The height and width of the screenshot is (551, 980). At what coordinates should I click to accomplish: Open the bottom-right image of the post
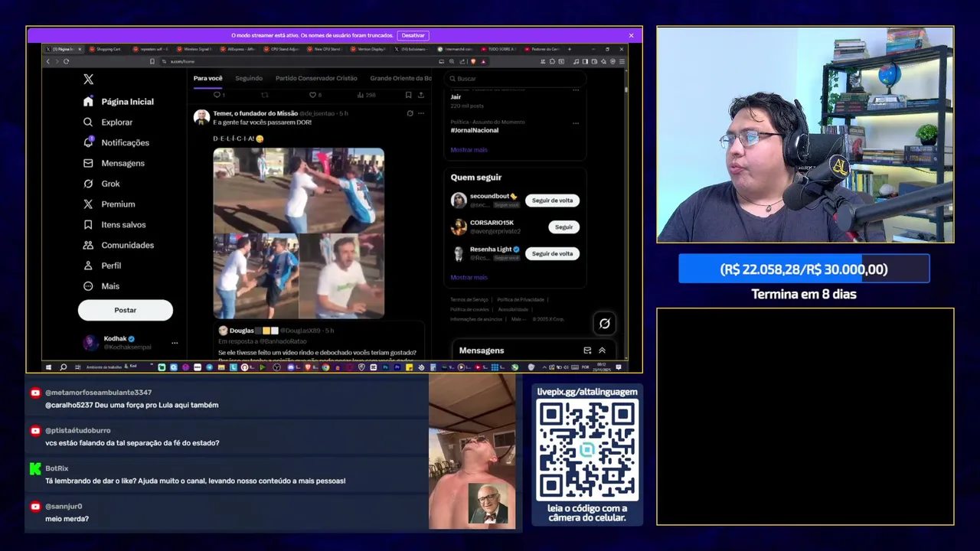point(341,276)
